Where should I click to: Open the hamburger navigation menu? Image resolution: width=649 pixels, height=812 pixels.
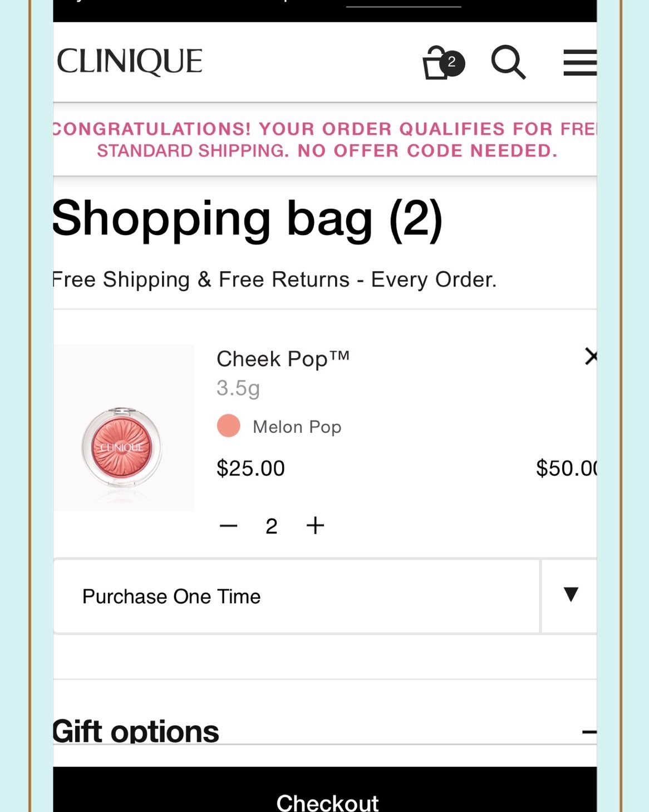point(580,62)
